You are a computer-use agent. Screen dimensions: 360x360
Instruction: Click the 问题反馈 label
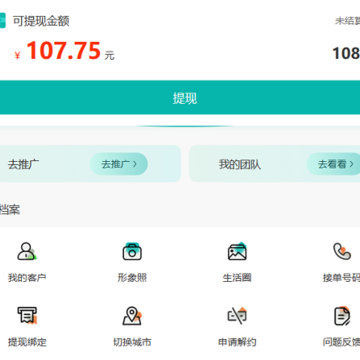tap(341, 342)
